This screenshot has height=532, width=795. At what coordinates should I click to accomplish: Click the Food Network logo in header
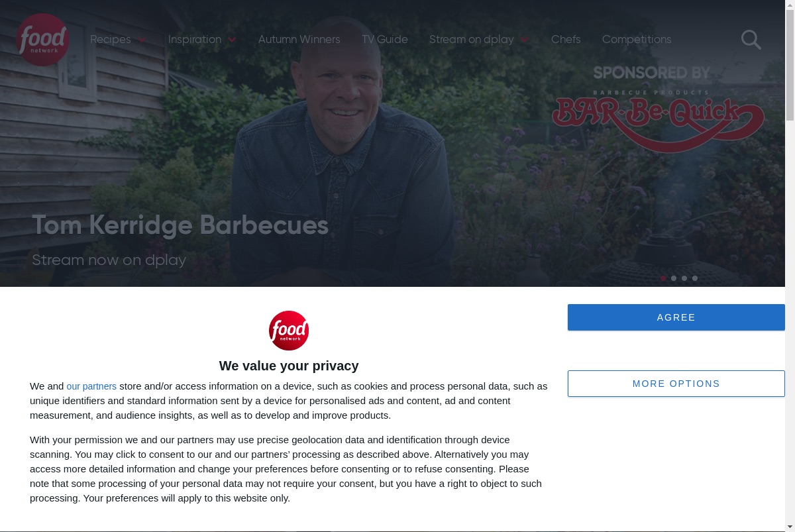click(42, 39)
